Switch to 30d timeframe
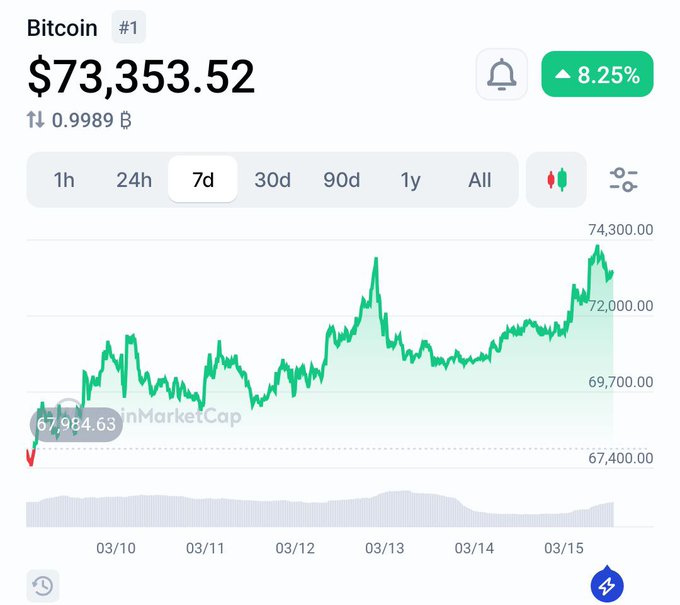The width and height of the screenshot is (680, 605). point(272,180)
